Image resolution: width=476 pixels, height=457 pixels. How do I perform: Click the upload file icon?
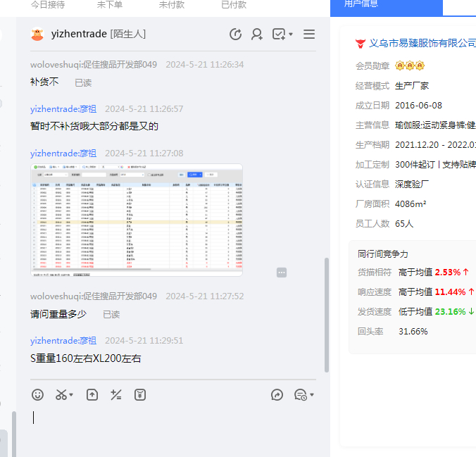point(92,395)
